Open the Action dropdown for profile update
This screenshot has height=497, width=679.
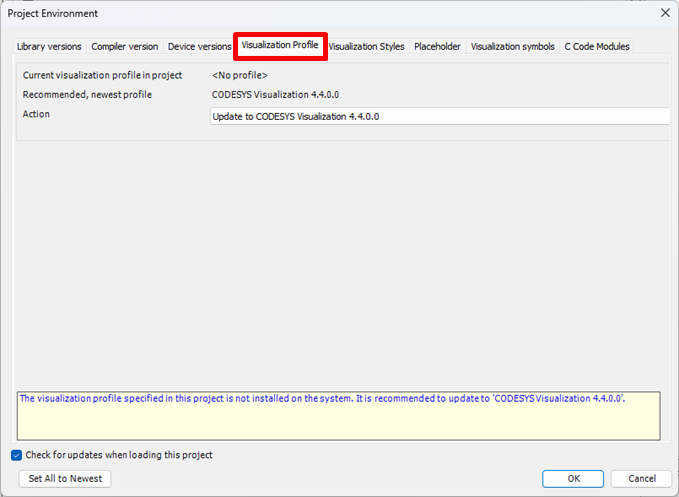pos(440,116)
